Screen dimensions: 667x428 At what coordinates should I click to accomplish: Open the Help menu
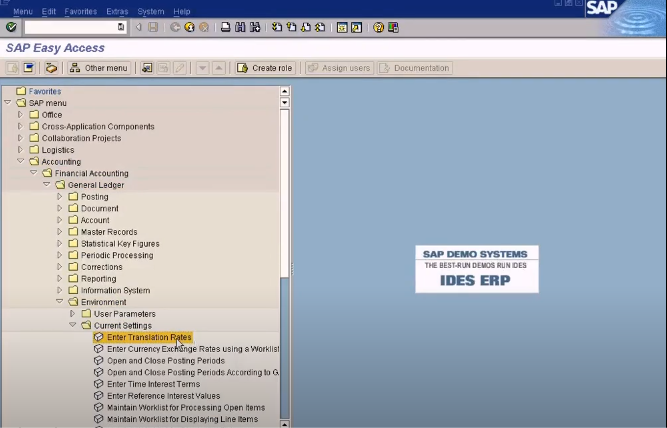tap(182, 11)
